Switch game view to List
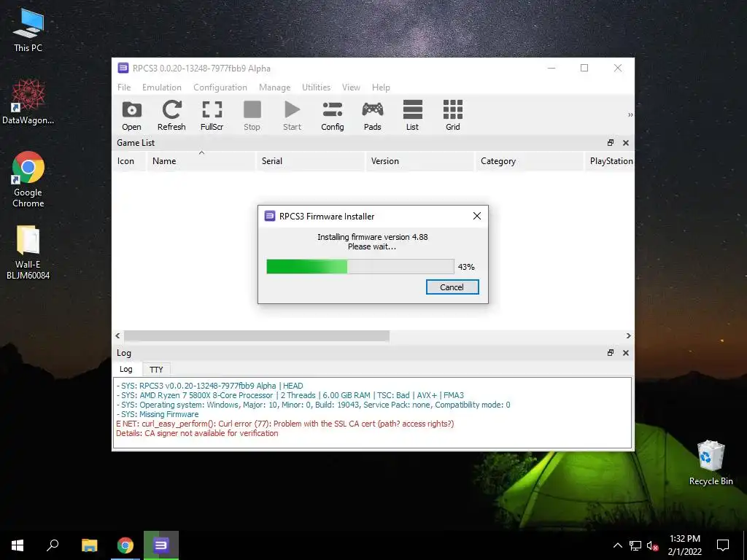Viewport: 747px width, 560px height. click(413, 116)
